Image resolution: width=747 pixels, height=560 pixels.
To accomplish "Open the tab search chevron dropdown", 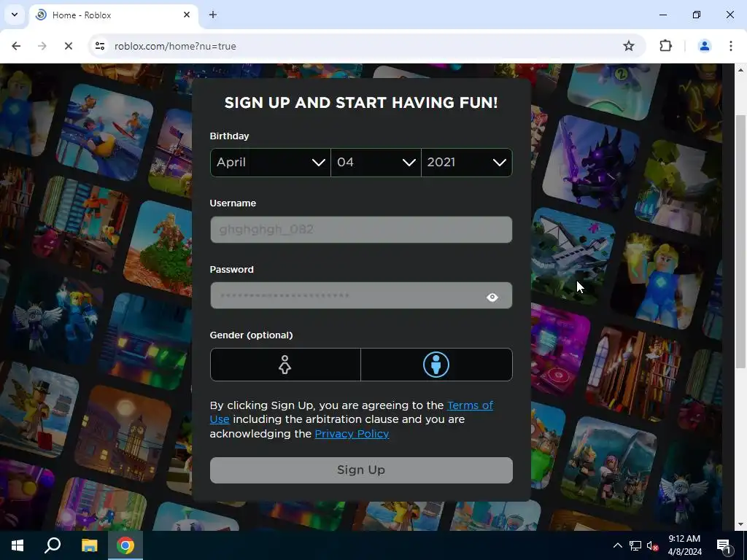I will coord(15,15).
